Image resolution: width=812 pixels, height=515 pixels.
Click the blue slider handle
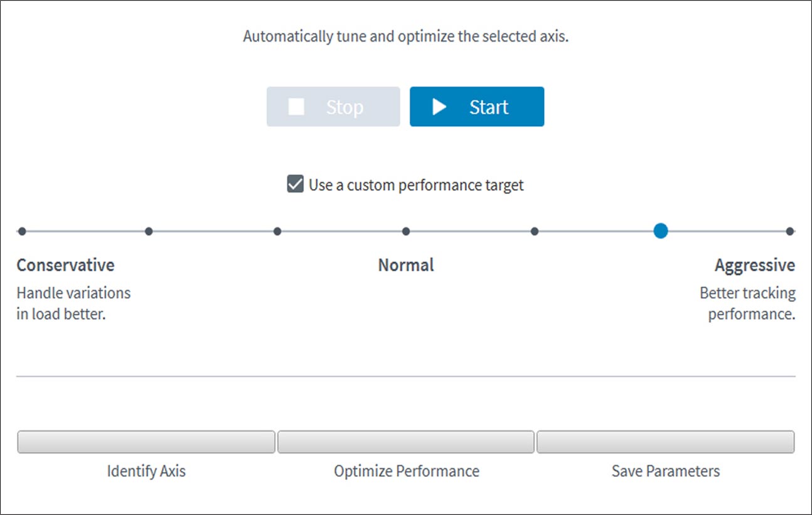660,231
